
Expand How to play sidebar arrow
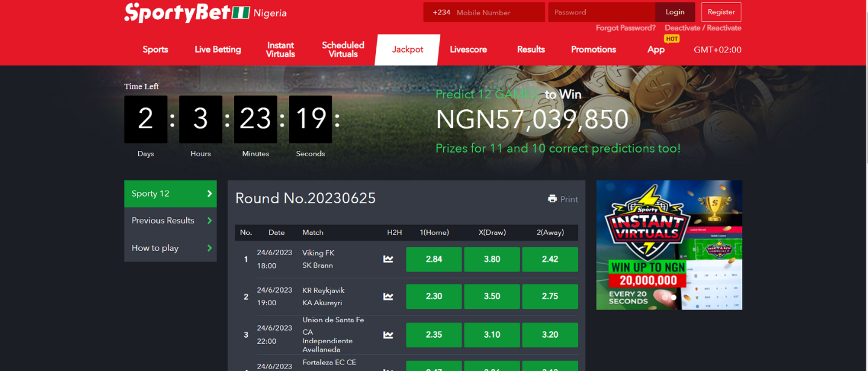click(209, 248)
